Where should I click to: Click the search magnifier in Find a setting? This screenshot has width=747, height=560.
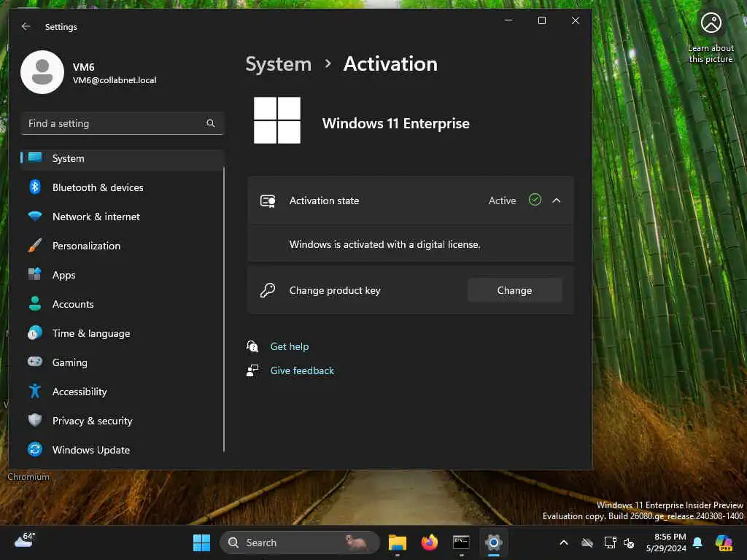(x=211, y=123)
